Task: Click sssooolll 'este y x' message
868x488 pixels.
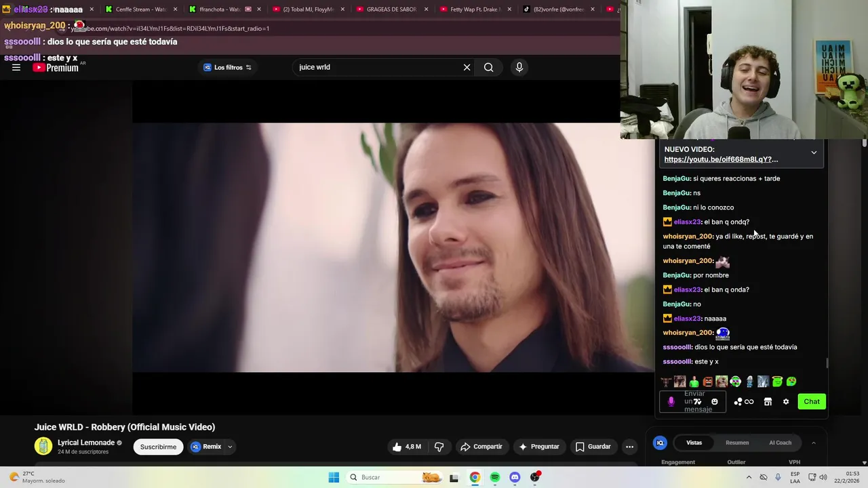Action: coord(690,361)
